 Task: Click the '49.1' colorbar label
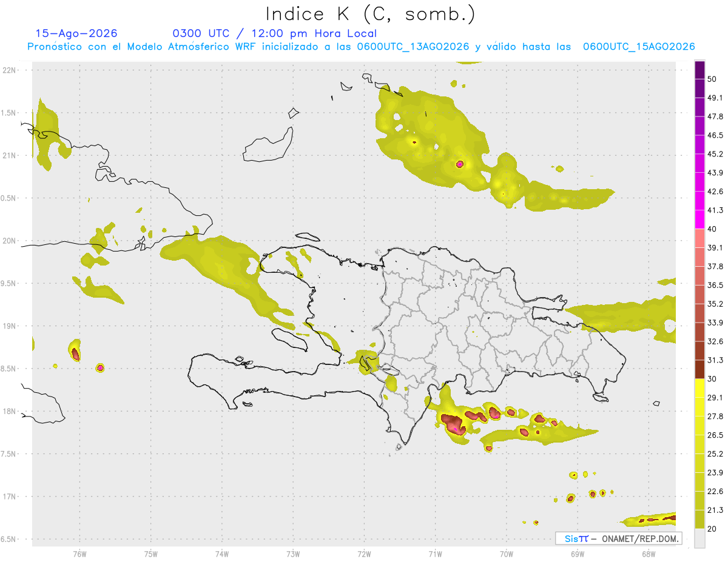click(x=715, y=98)
